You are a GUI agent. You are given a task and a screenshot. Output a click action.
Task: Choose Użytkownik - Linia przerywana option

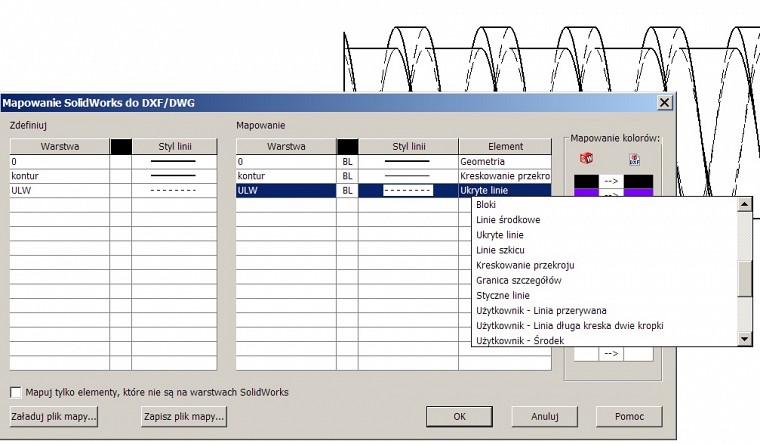click(x=541, y=310)
